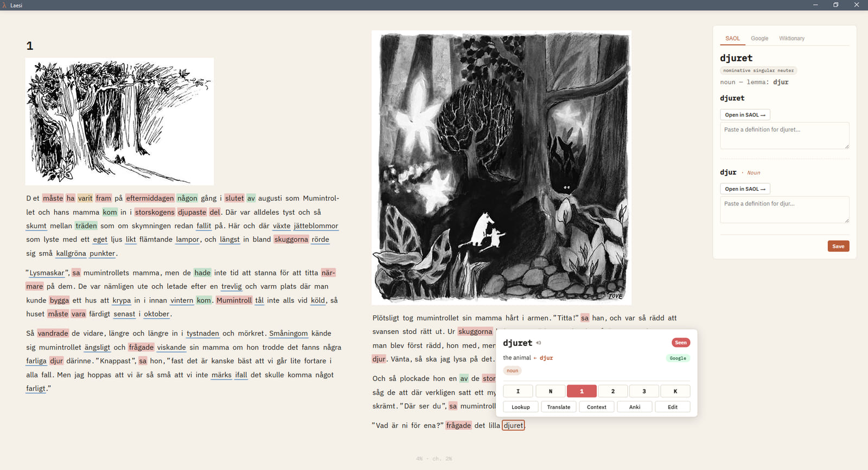Open djuret in SAOL
868x470 pixels.
coord(745,115)
